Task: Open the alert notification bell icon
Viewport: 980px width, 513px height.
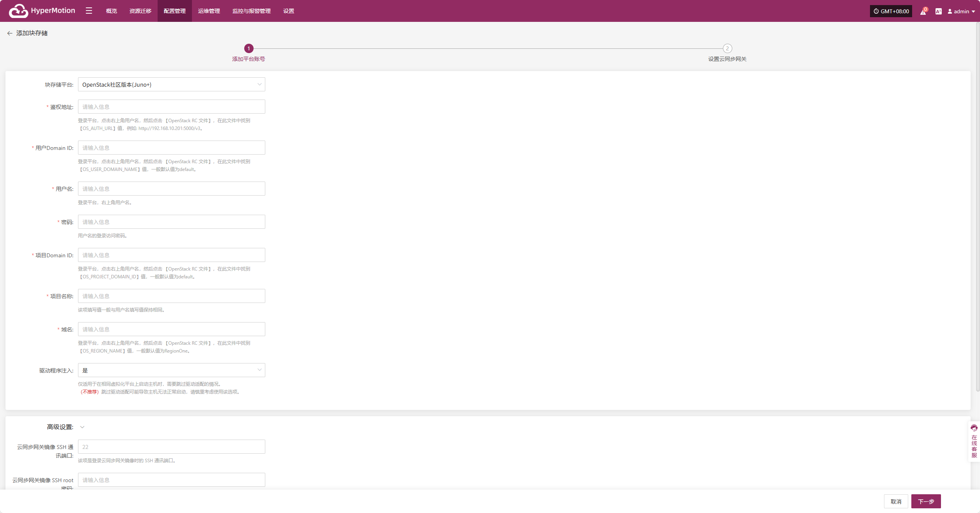Action: click(923, 11)
